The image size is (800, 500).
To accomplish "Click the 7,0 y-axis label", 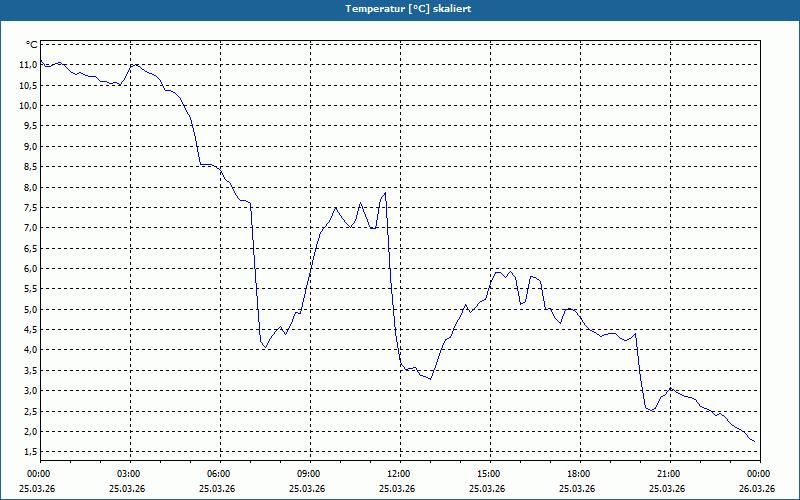I will pyautogui.click(x=31, y=228).
